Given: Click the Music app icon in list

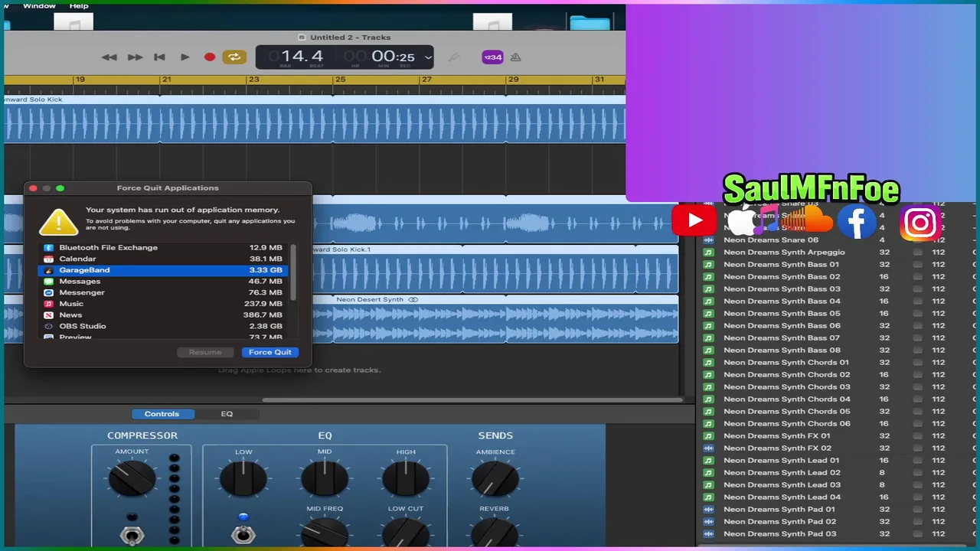Looking at the screenshot, I should coord(49,304).
